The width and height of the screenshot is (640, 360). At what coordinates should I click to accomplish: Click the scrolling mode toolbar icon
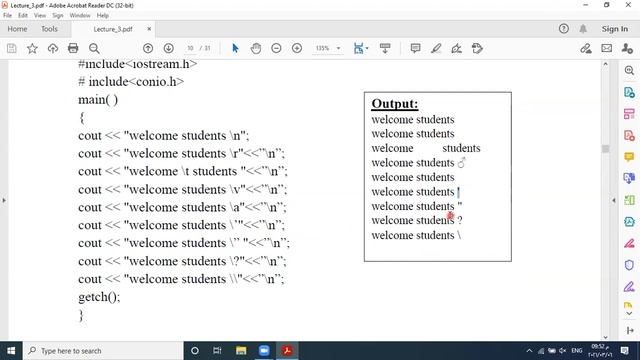(385, 49)
